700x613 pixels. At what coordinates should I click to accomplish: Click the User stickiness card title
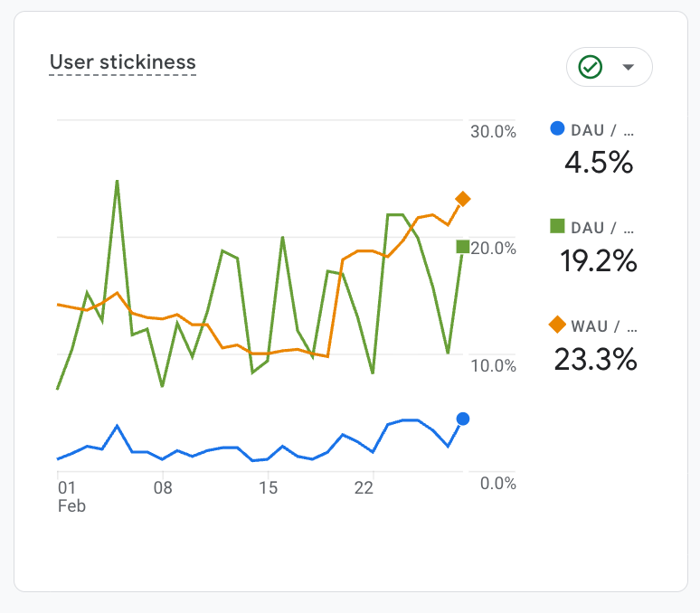point(122,62)
